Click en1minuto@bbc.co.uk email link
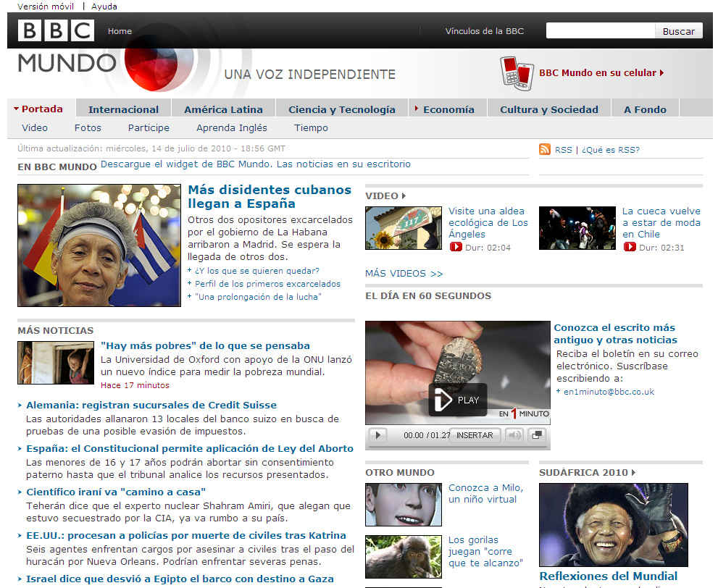 tap(609, 392)
